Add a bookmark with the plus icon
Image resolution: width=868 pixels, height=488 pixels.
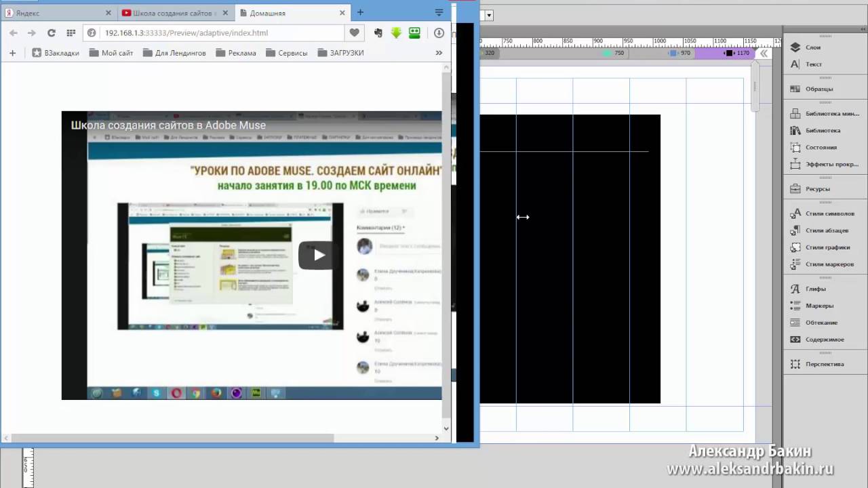pyautogui.click(x=12, y=53)
